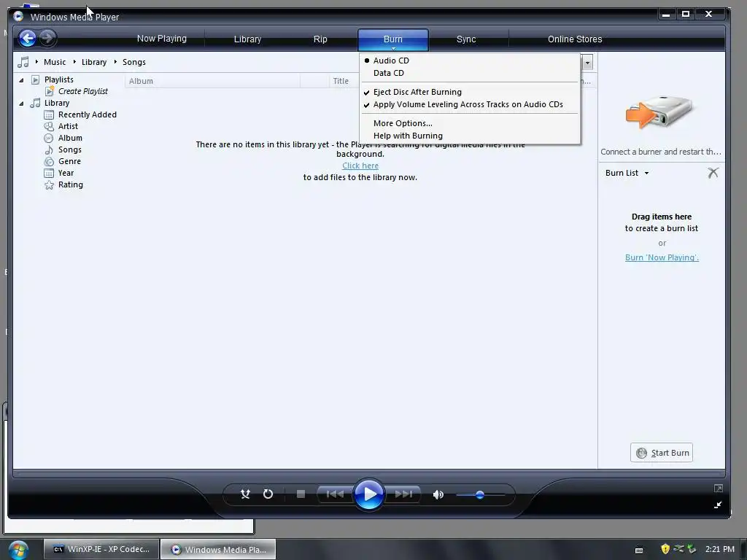Click the Playlists folder icon
747x560 pixels.
(x=35, y=79)
